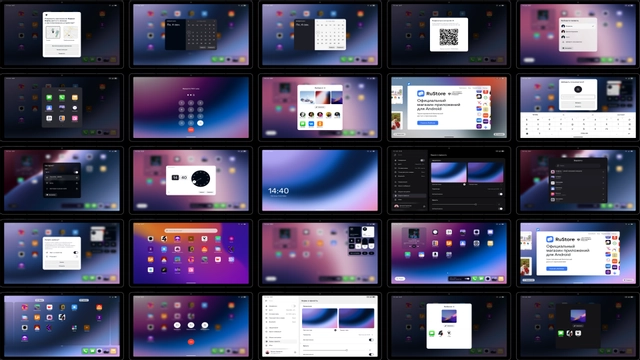Screen dimensions: 640x360
Task: Tap red round button below the PIN keypad
Action: pyautogui.click(x=191, y=129)
